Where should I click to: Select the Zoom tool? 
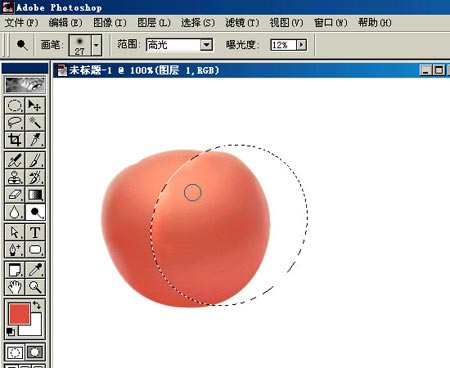click(x=35, y=287)
